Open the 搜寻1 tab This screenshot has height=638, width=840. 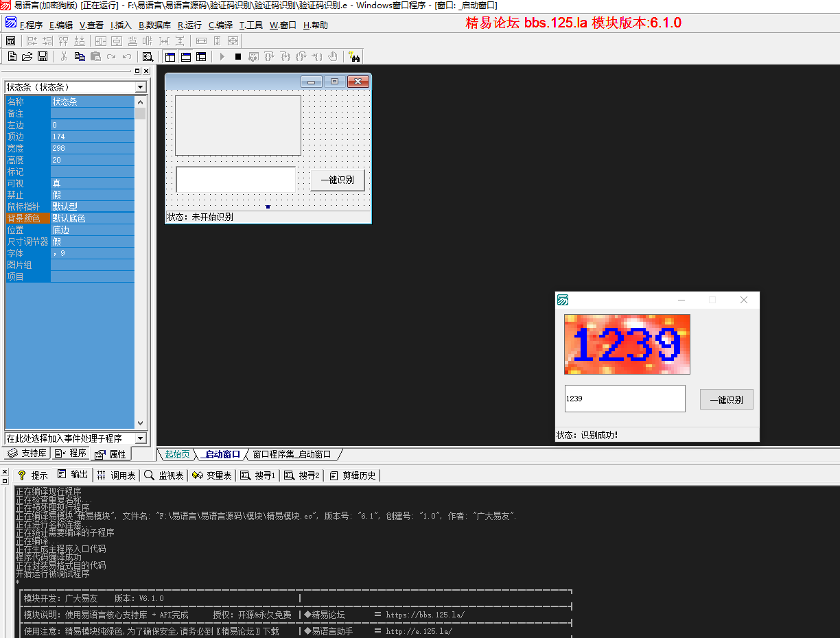coord(258,475)
